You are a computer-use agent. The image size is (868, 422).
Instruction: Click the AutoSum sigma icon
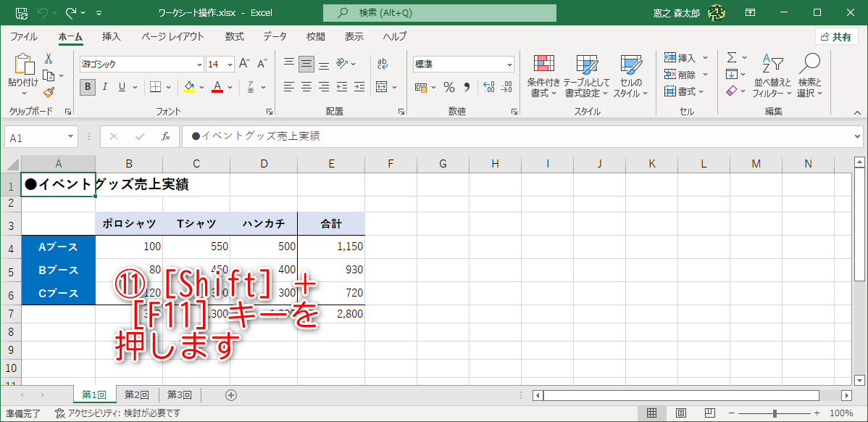tap(731, 57)
